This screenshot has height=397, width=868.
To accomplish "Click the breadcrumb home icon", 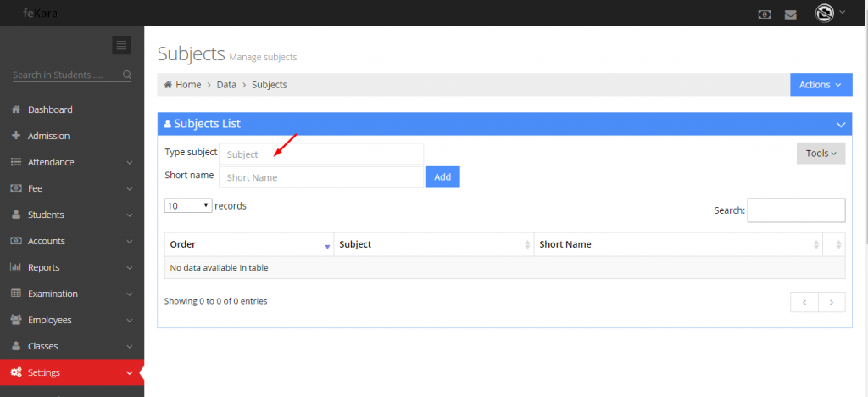I will coord(168,85).
